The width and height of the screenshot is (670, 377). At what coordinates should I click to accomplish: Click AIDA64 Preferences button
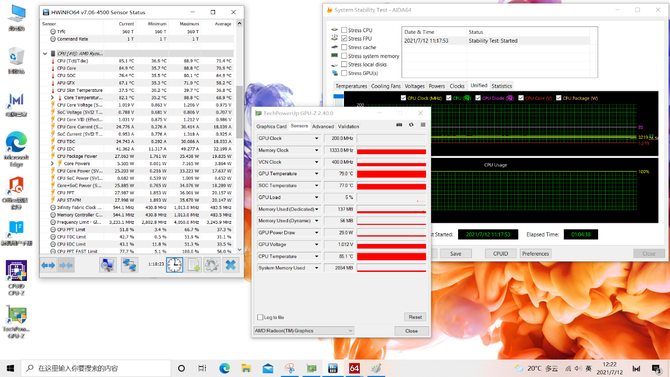pos(535,253)
